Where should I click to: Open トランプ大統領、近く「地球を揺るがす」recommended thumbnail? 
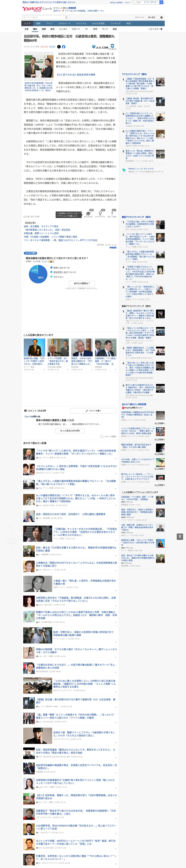click(x=58, y=347)
